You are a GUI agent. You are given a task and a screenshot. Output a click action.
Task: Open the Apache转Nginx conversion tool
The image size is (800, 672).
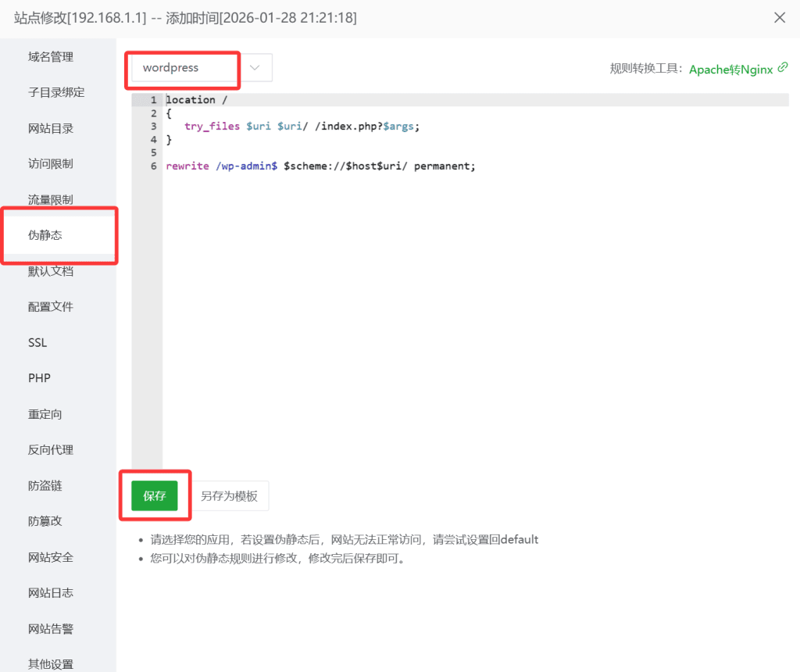coord(730,69)
